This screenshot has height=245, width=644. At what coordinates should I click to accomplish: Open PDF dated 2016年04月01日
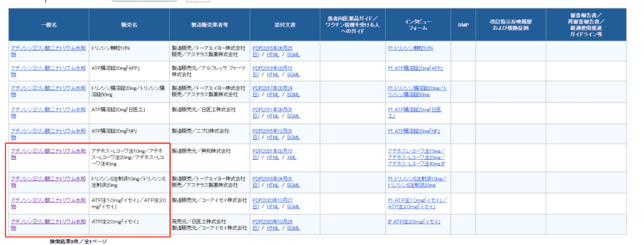(273, 182)
